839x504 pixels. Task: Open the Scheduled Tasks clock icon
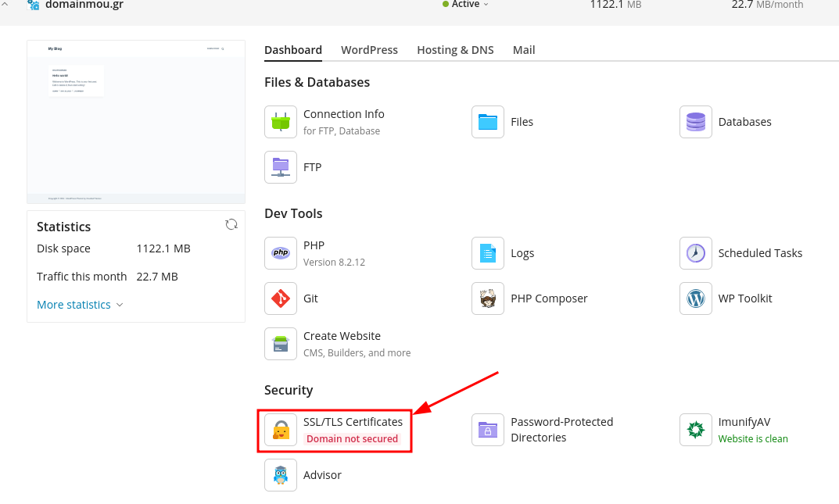(696, 253)
